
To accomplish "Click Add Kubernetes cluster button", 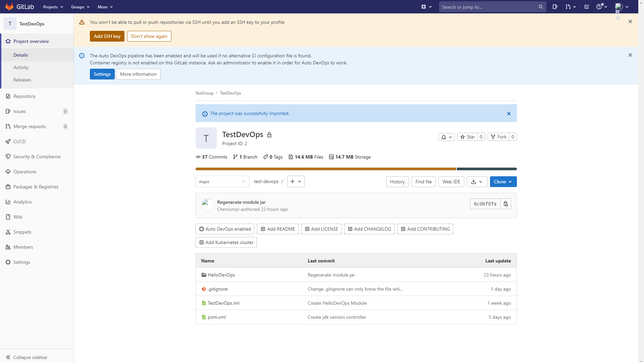I will tap(226, 242).
